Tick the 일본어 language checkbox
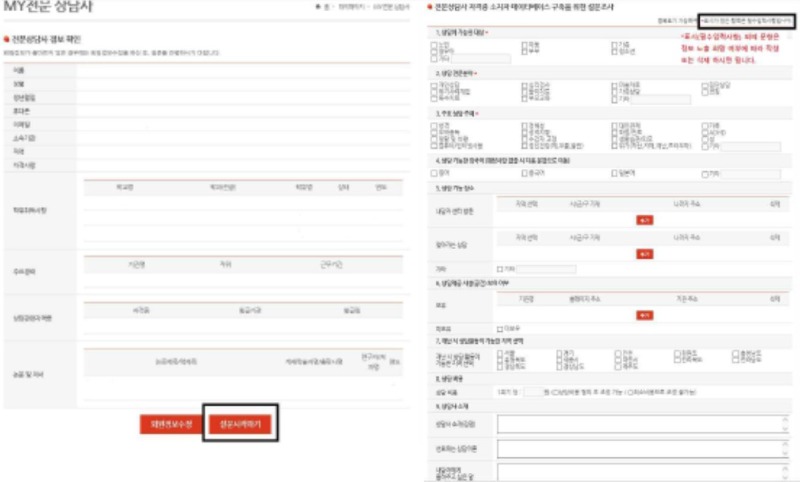Viewport: 800px width, 482px height. click(615, 172)
